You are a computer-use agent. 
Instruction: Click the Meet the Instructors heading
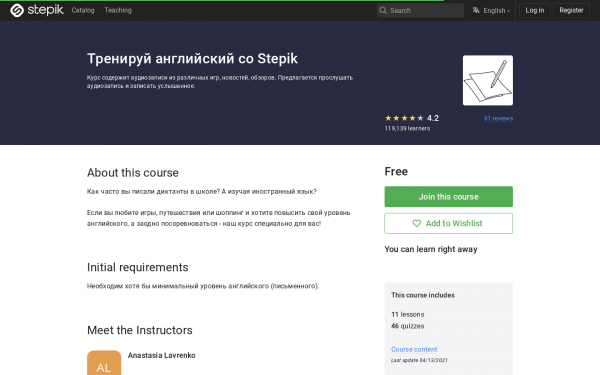click(140, 330)
